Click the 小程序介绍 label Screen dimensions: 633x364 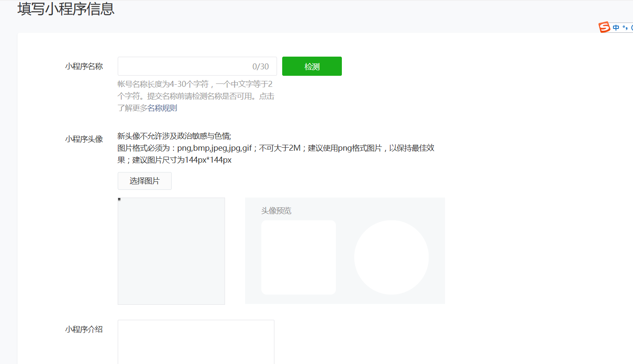[x=84, y=330]
